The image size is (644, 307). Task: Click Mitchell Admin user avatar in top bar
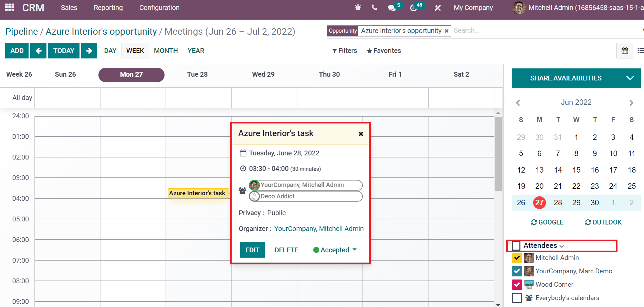click(519, 8)
